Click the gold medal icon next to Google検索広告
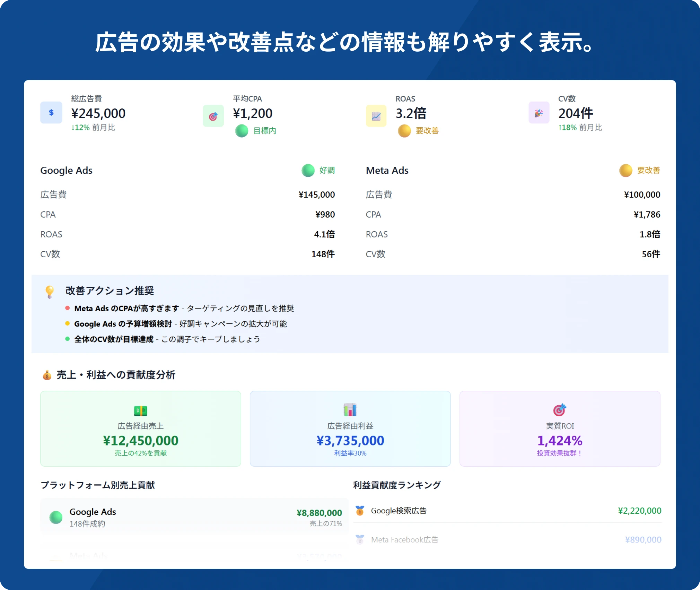Viewport: 700px width, 590px height. pos(360,511)
